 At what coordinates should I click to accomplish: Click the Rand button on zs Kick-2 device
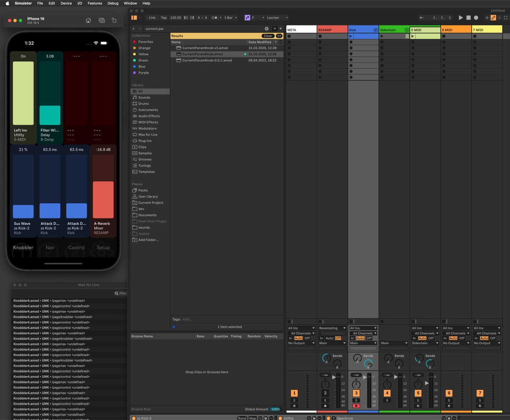click(242, 418)
